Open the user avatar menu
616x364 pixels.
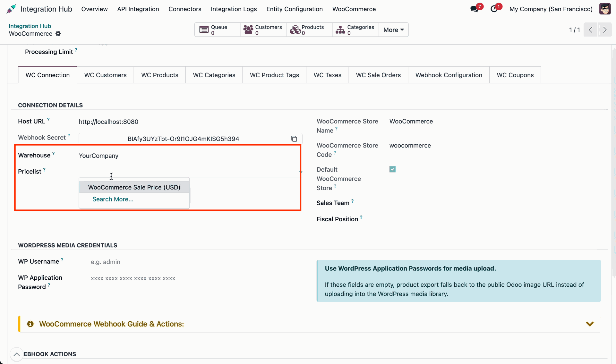[x=605, y=9]
